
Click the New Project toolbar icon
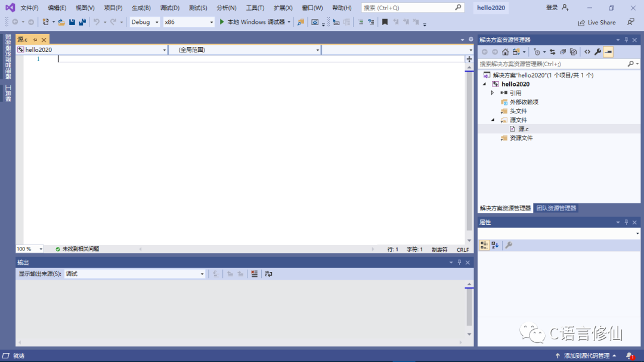tap(45, 22)
